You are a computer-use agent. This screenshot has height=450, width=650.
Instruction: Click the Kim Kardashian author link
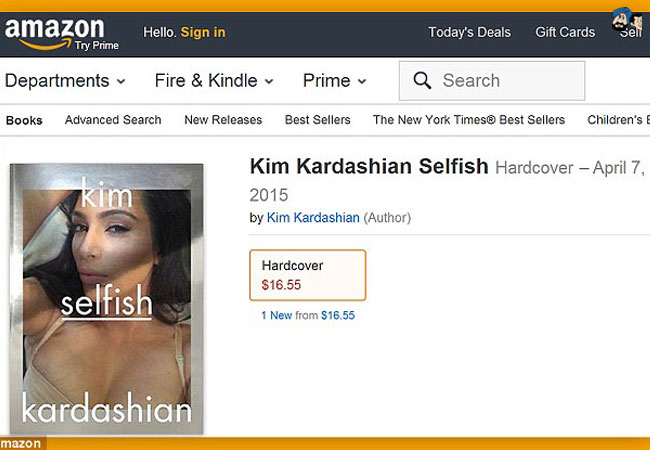click(x=313, y=217)
